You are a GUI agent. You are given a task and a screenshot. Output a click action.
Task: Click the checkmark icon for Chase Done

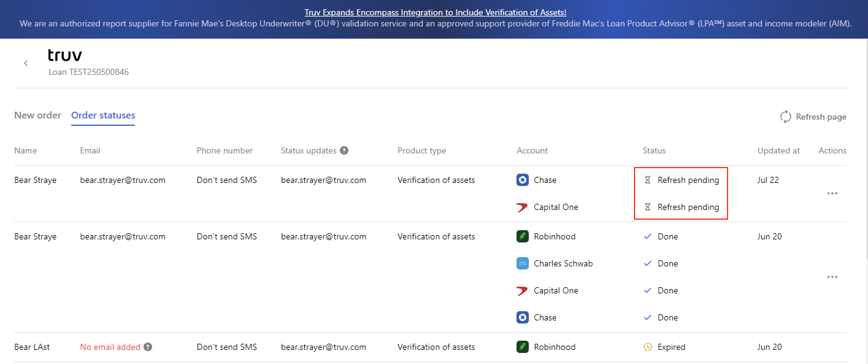point(647,317)
